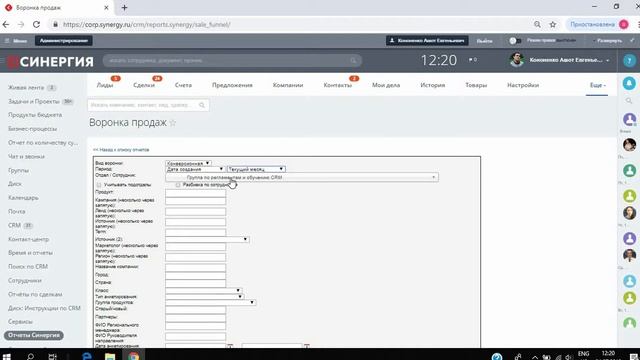Open Отчеты Синергия in the left menu
Image resolution: width=640 pixels, height=360 pixels.
[34, 335]
